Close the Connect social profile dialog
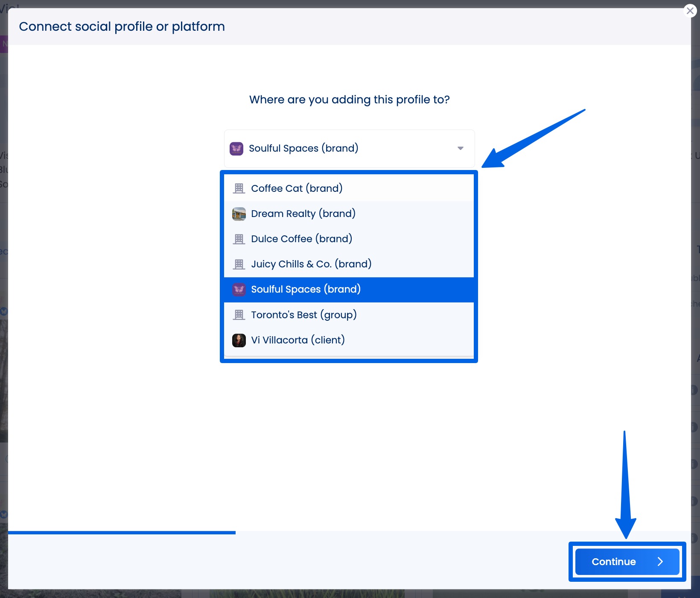 [x=690, y=11]
